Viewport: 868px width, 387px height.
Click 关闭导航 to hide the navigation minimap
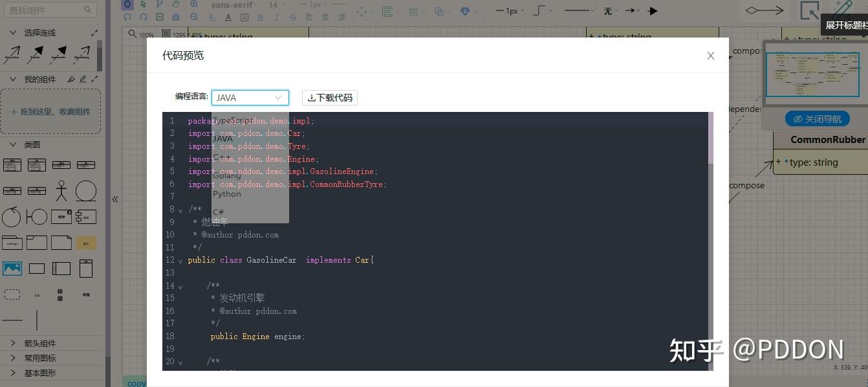(x=817, y=119)
